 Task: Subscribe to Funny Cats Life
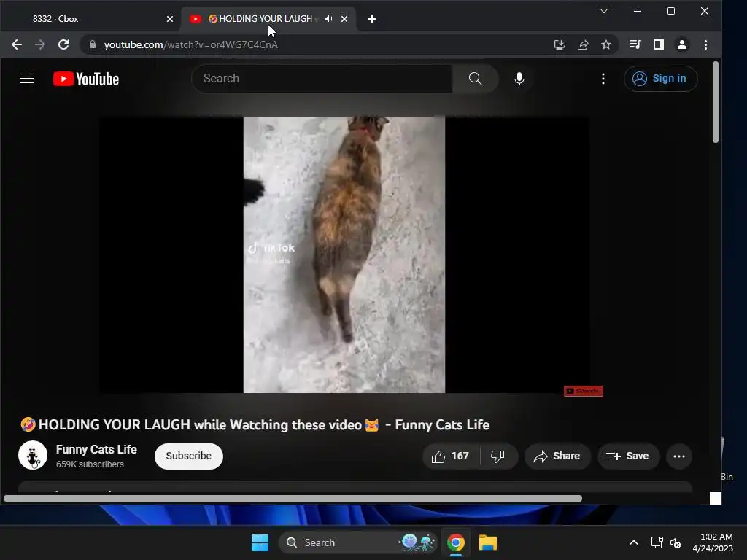(189, 456)
